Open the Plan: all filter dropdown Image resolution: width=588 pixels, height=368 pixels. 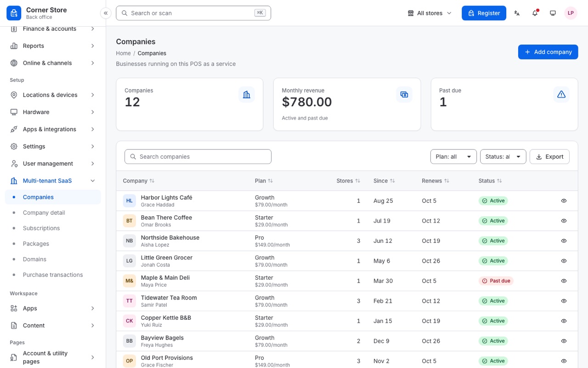[453, 156]
